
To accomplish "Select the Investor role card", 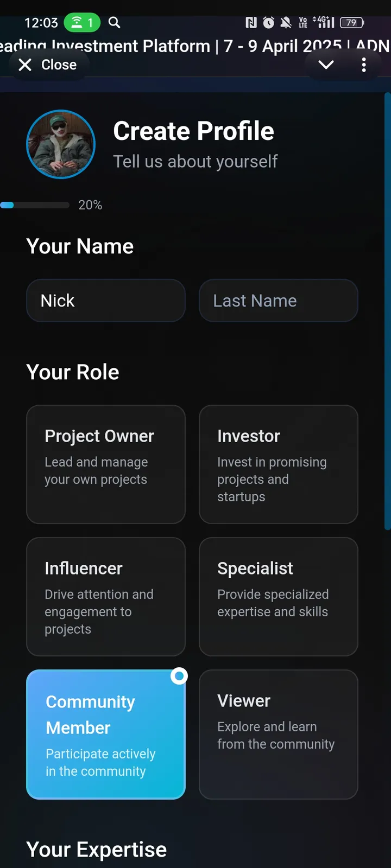I will pyautogui.click(x=279, y=464).
